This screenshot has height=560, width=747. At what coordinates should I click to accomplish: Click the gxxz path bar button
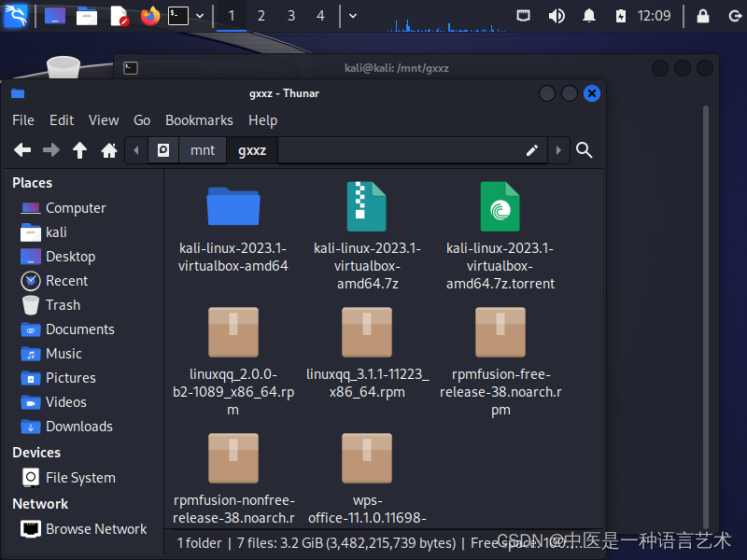coord(252,150)
